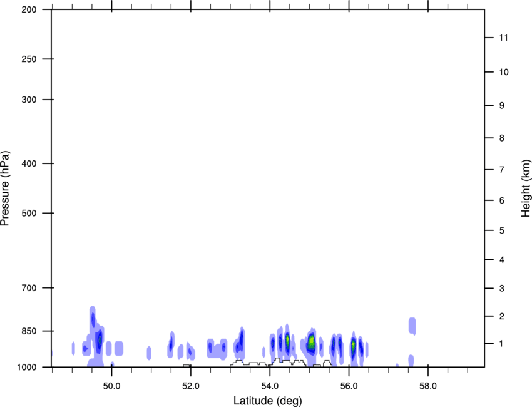The image size is (532, 407).
Task: Click the 850 pressure tick label
Action: (29, 331)
